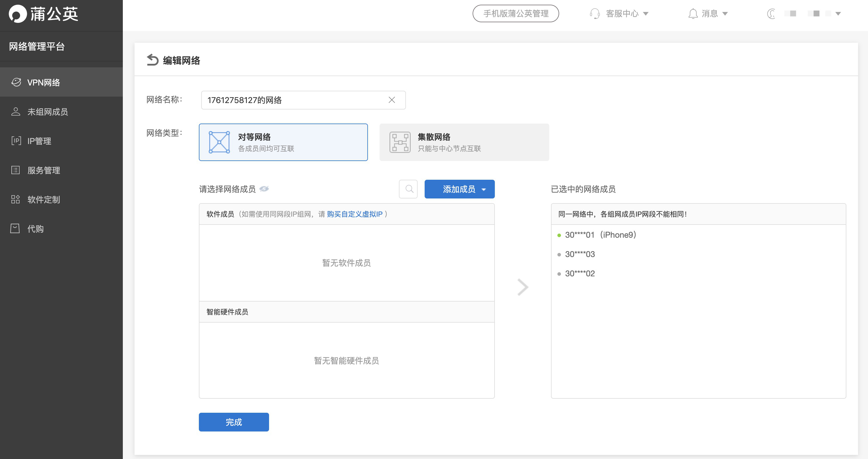Follow the 购买自定义虚拟IP link
The image size is (868, 459).
point(355,214)
